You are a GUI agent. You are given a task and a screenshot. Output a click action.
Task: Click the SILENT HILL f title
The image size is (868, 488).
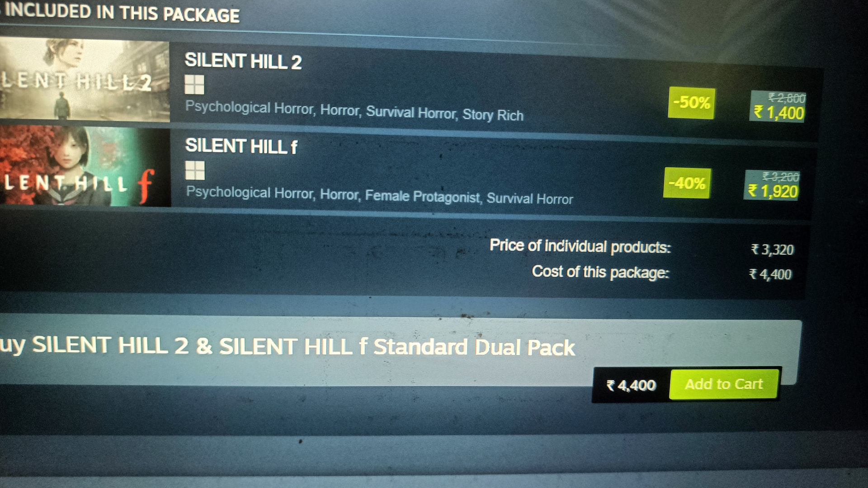[241, 146]
